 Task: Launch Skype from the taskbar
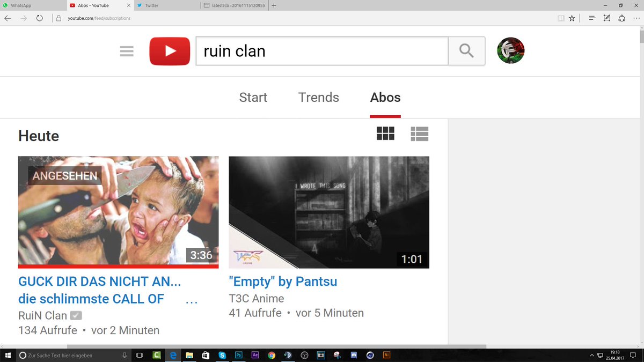pyautogui.click(x=222, y=355)
